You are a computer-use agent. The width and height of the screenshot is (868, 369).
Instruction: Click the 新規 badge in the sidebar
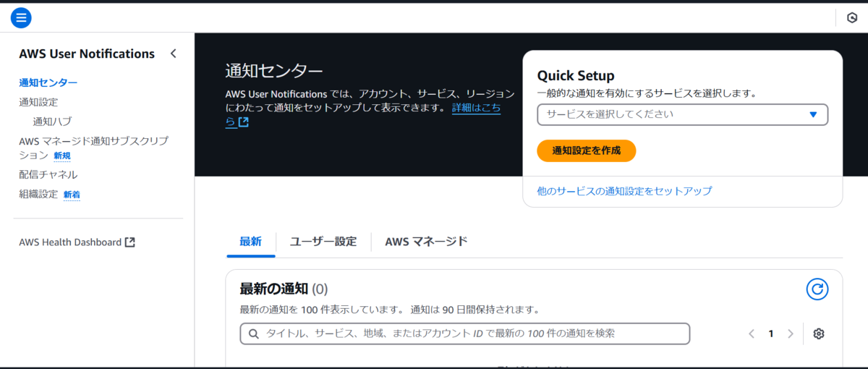(x=62, y=156)
